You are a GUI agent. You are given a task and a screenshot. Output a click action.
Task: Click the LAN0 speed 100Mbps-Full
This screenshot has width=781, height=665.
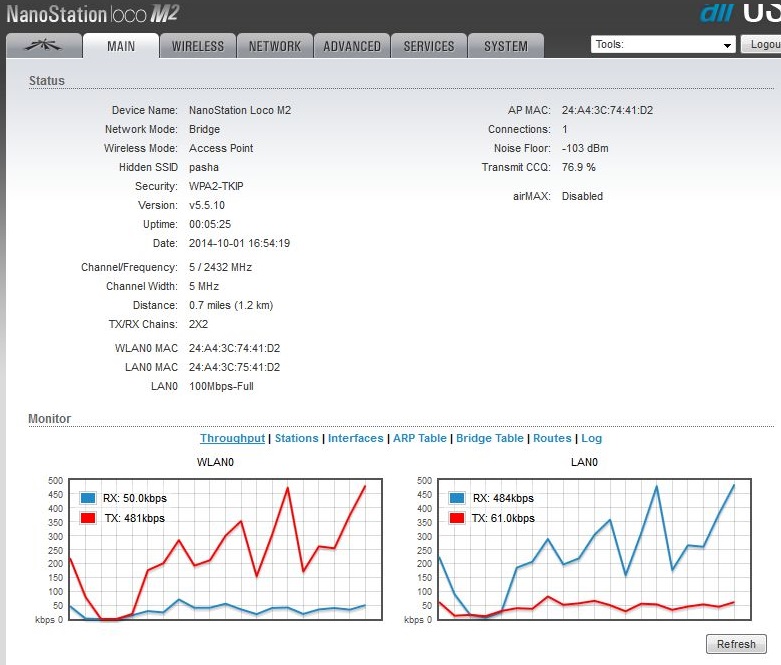coord(221,386)
